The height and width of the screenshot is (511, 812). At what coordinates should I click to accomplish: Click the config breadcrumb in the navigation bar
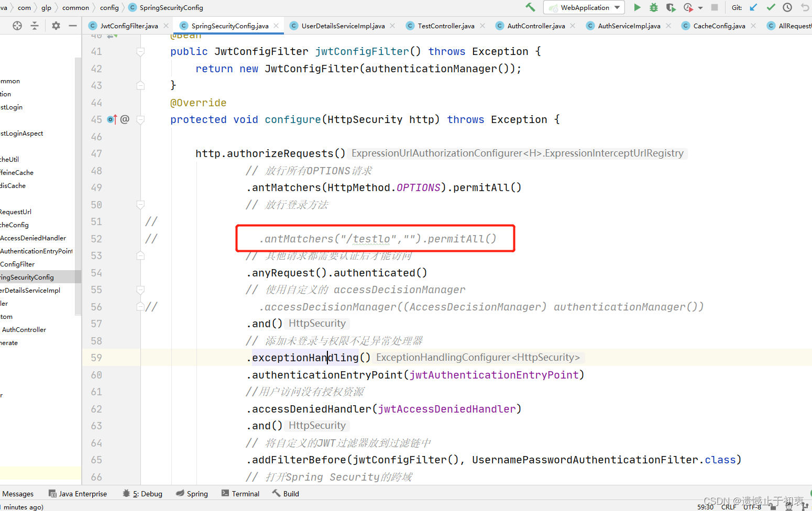point(109,7)
